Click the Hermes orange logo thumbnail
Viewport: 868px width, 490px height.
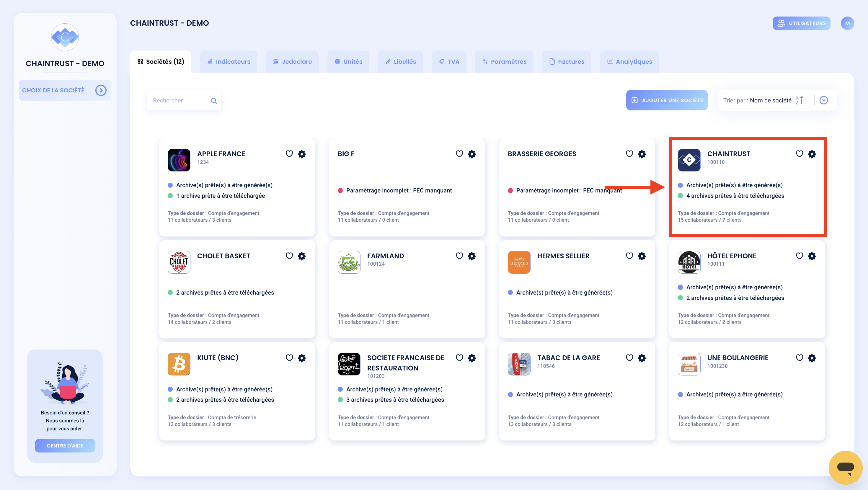(519, 262)
